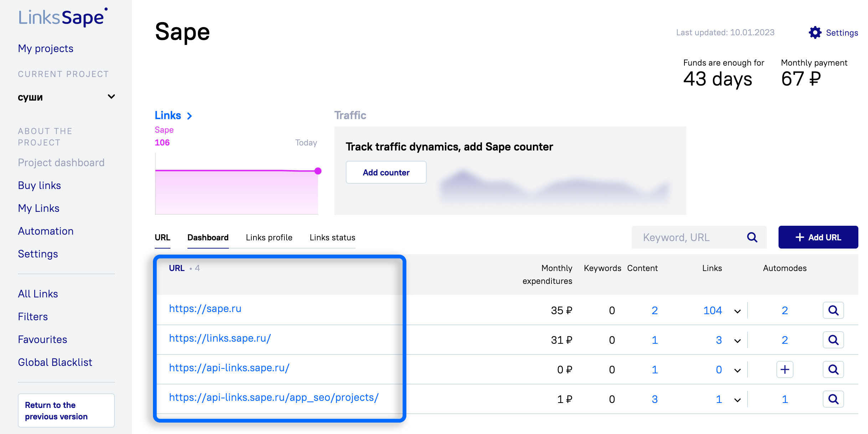Click the Links column header
The image size is (868, 434).
(712, 268)
